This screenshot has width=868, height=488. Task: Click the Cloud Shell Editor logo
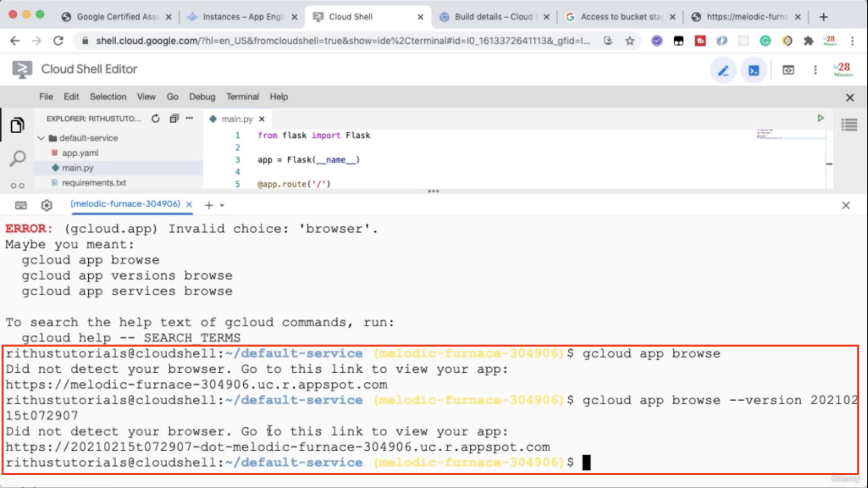[22, 69]
